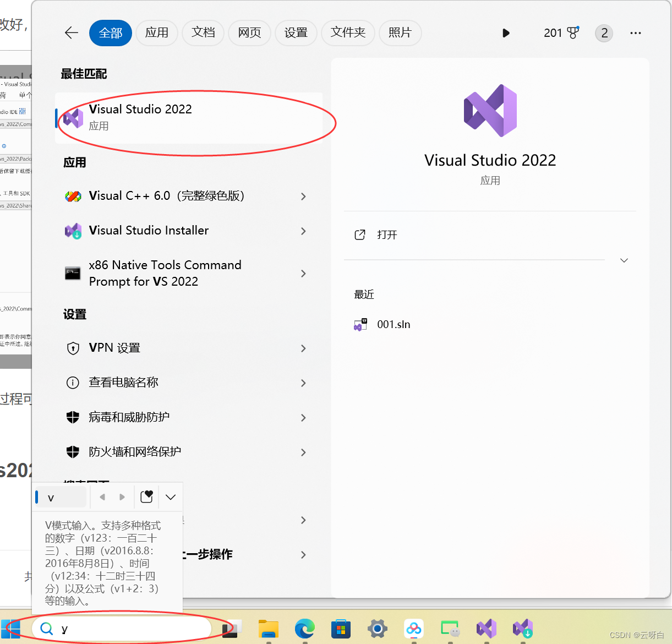Viewport: 672px width, 644px height.
Task: Click the Visual C++ 6.0 colorful icon
Action: (73, 196)
